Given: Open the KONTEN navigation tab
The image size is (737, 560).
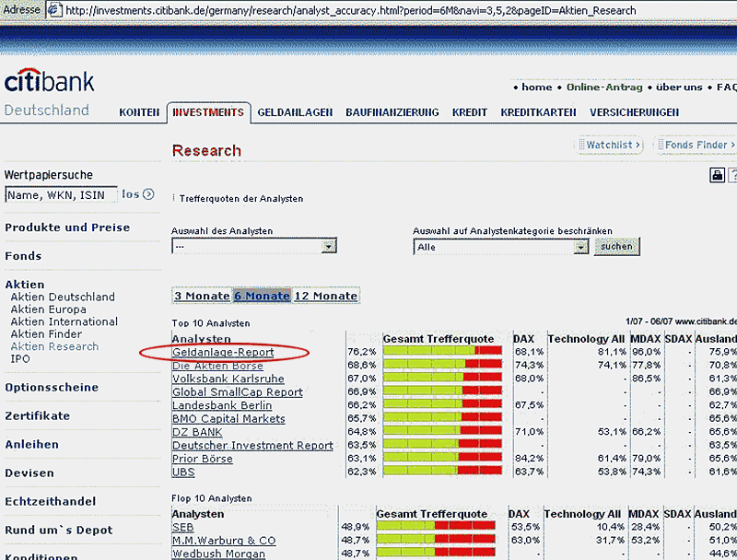Looking at the screenshot, I should 139,112.
